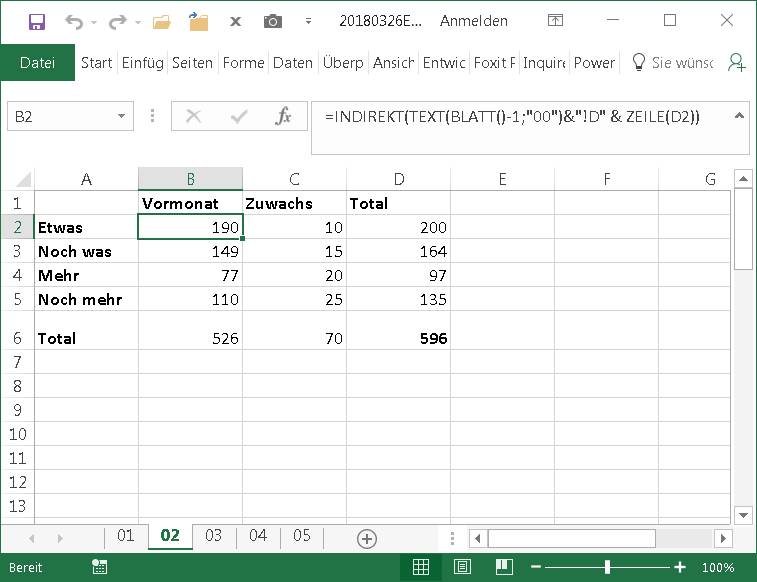This screenshot has height=582, width=757.
Task: Open the Foxit PDF ribbon tab
Action: point(494,63)
